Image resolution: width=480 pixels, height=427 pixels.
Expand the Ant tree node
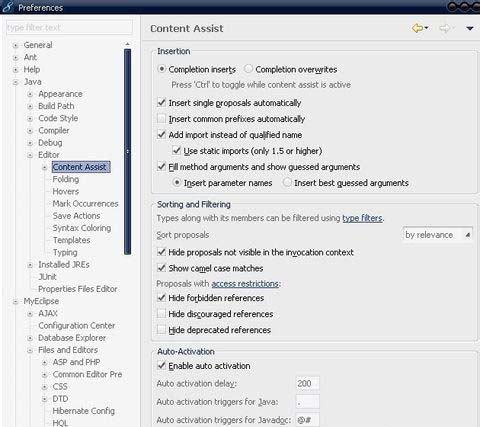tap(15, 58)
